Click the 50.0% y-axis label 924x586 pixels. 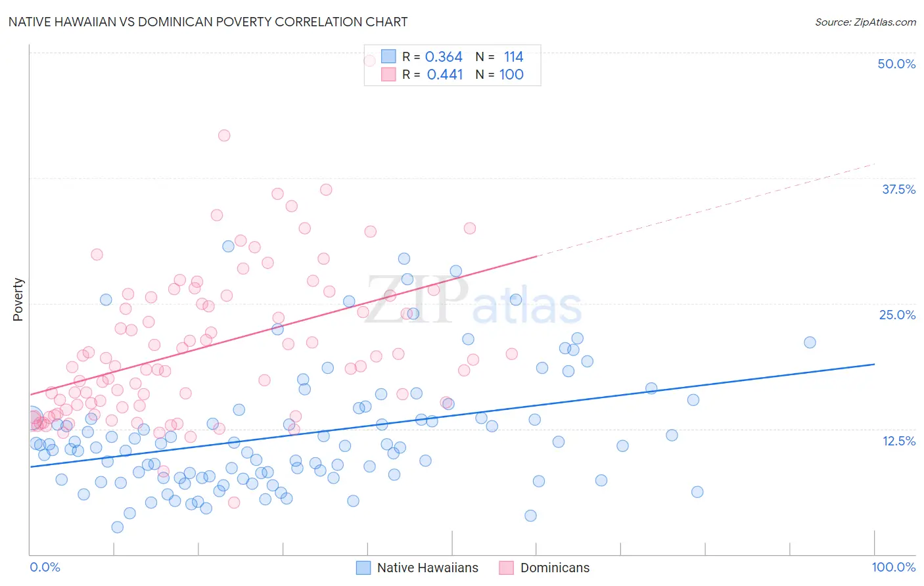point(896,64)
